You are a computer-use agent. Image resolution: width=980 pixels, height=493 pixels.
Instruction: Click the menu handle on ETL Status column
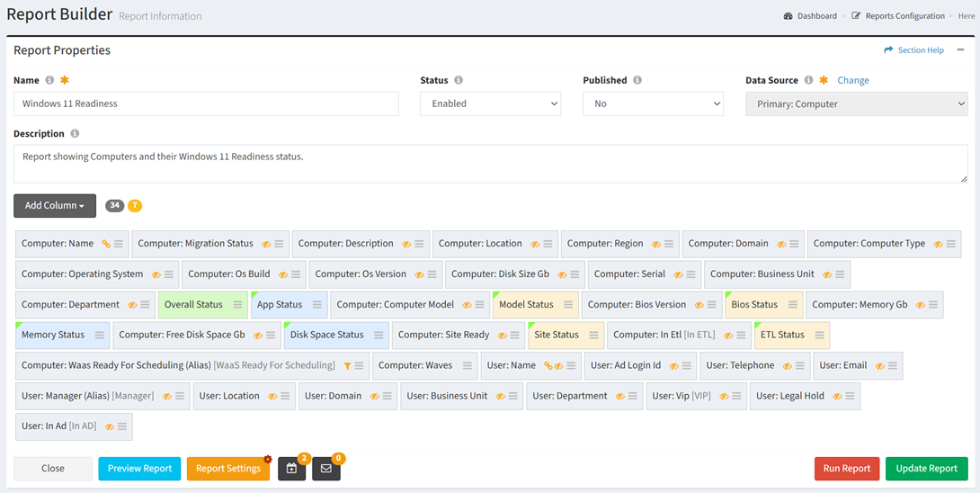pos(819,336)
